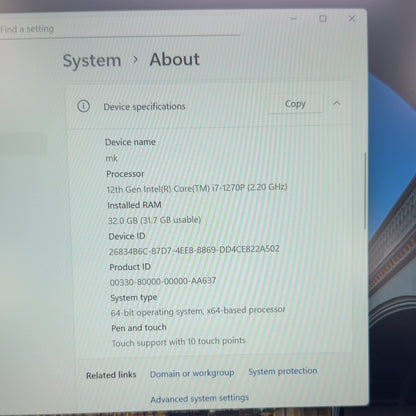The width and height of the screenshot is (416, 416).
Task: Click the settings window vertical scrollbar
Action: pyautogui.click(x=365, y=191)
